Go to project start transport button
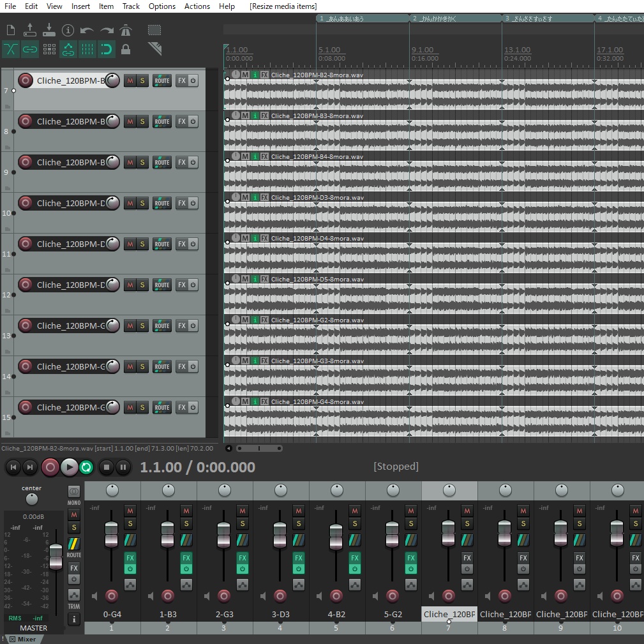This screenshot has width=644, height=644. click(13, 467)
